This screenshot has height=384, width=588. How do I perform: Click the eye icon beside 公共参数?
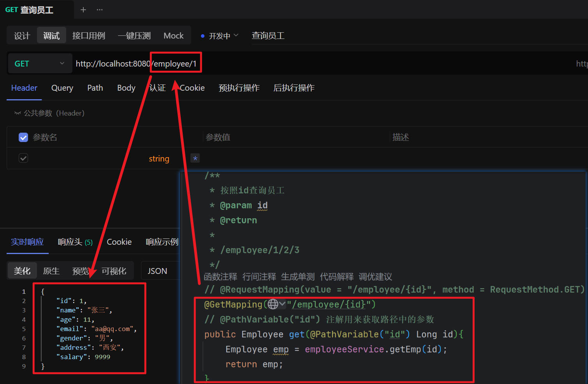click(x=18, y=113)
